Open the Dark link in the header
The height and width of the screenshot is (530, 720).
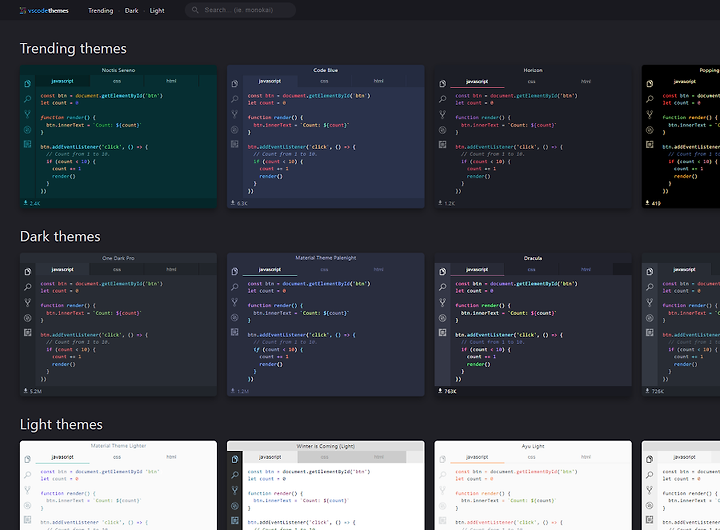coord(131,11)
